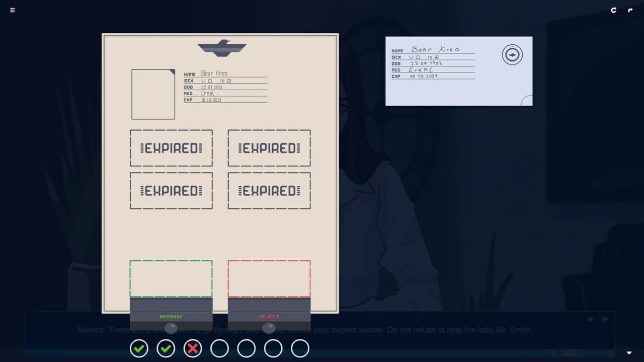The width and height of the screenshot is (644, 362).
Task: Click the circular eagle seal on ID card
Action: (512, 54)
